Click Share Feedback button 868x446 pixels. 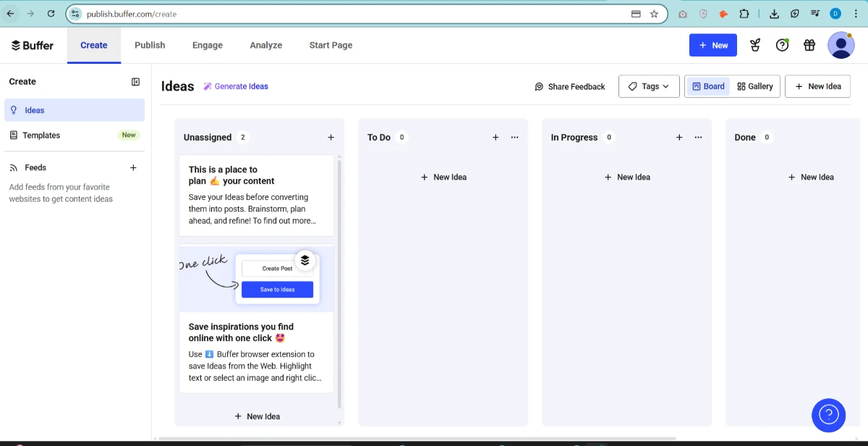tap(570, 86)
